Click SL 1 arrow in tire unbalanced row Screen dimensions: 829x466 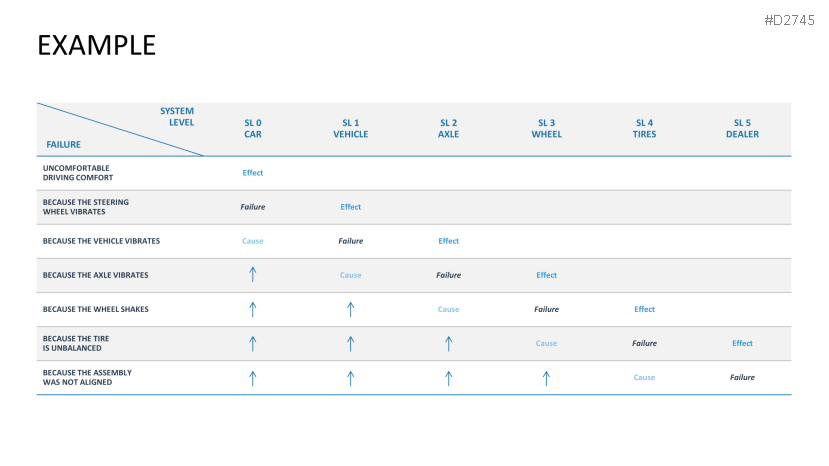click(x=351, y=344)
